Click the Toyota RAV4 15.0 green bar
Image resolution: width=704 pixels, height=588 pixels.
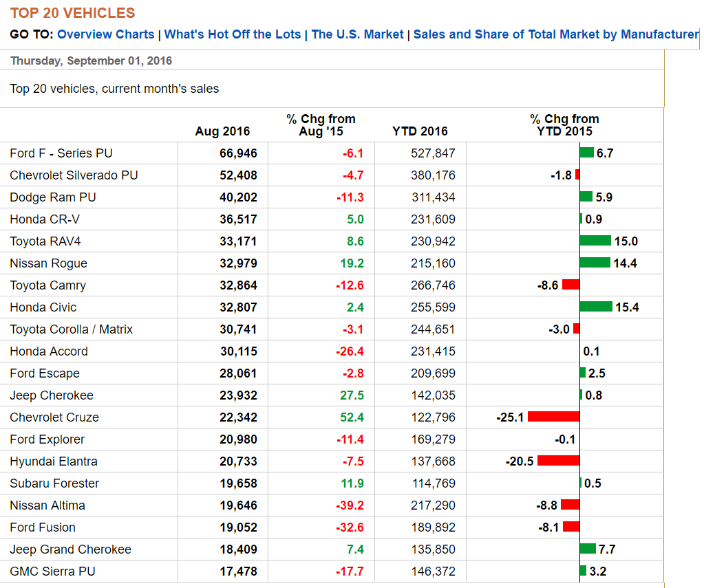click(x=595, y=241)
